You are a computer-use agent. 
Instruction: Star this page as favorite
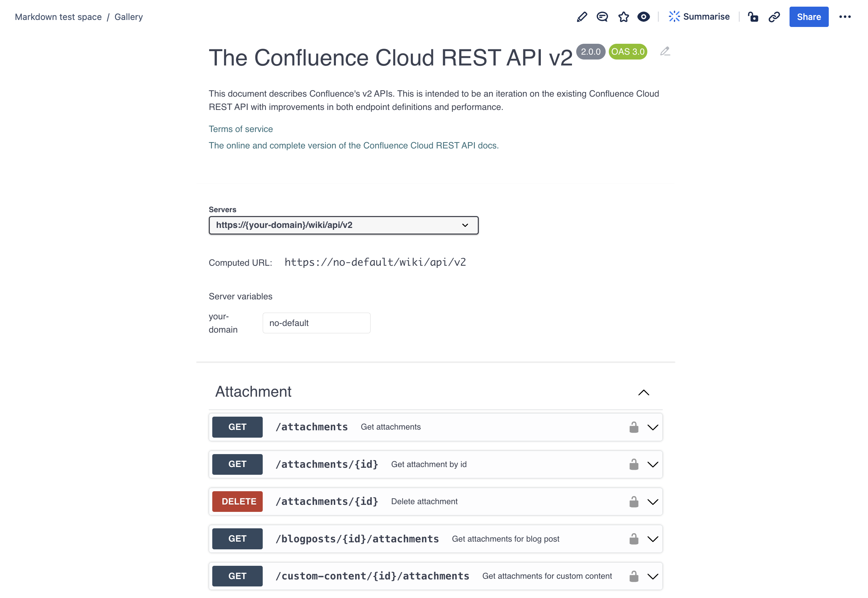pos(623,17)
